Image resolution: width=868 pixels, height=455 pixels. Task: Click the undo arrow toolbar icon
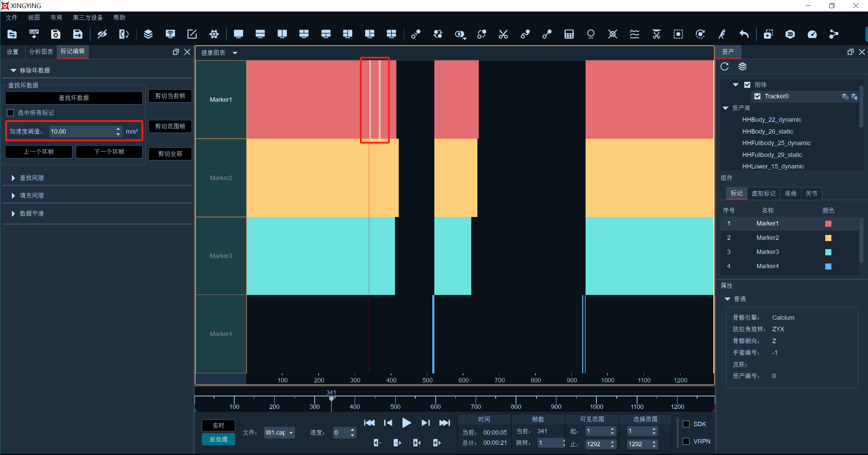pyautogui.click(x=744, y=34)
